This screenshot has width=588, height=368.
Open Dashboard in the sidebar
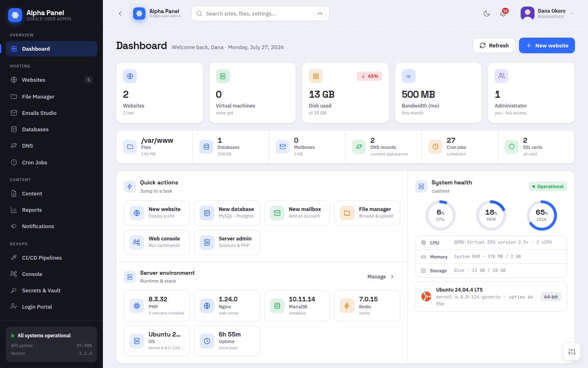[51, 49]
